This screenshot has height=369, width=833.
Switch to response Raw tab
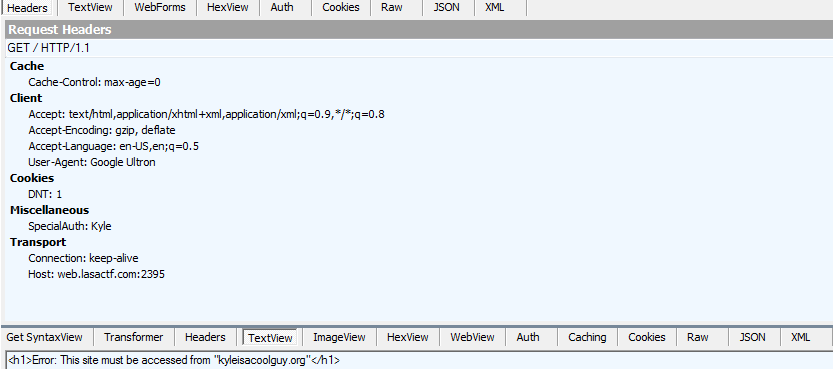(698, 337)
